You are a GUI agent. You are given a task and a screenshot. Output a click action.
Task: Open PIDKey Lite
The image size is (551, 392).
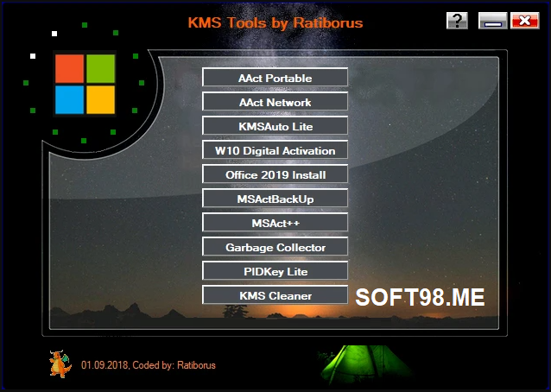(x=275, y=271)
